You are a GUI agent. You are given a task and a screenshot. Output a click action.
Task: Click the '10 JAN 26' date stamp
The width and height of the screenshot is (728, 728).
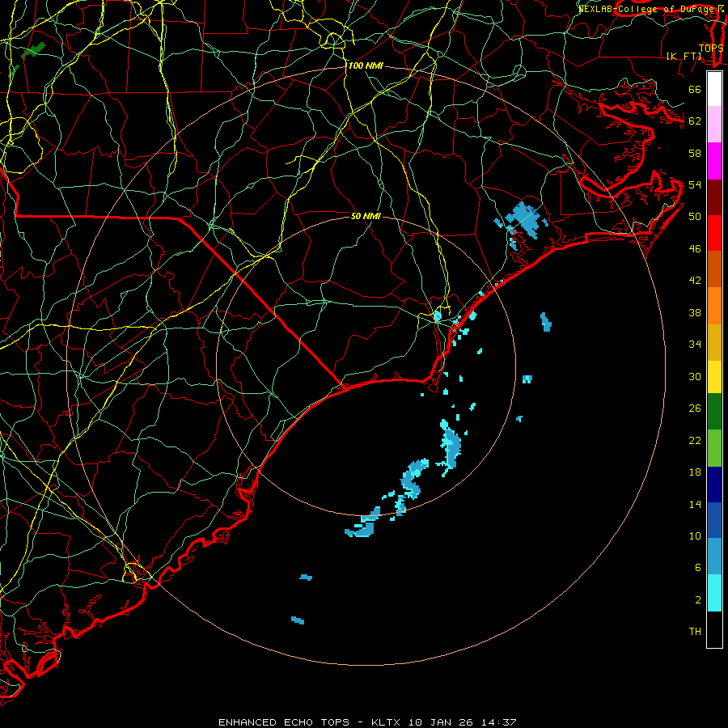(x=441, y=722)
